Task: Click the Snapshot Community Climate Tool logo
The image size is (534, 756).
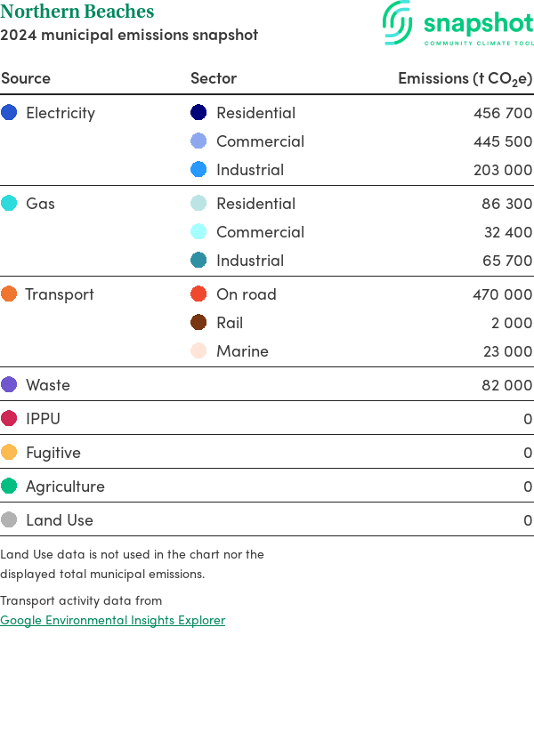Action: tap(457, 24)
